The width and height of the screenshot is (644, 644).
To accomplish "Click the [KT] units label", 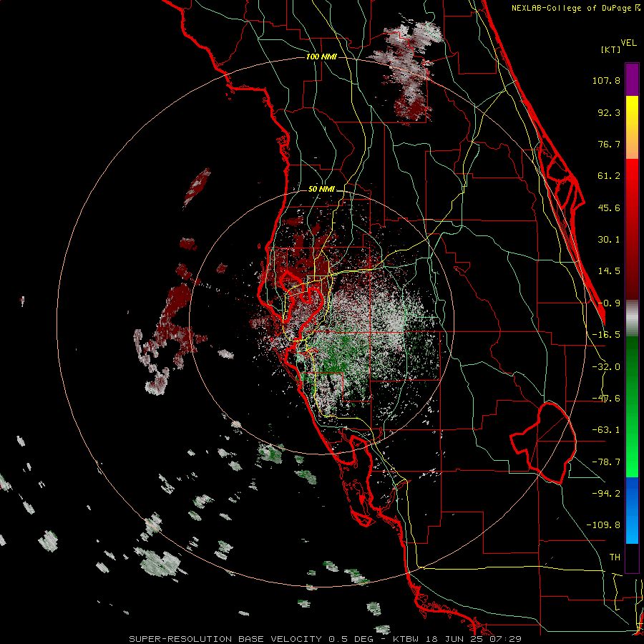I will [610, 49].
